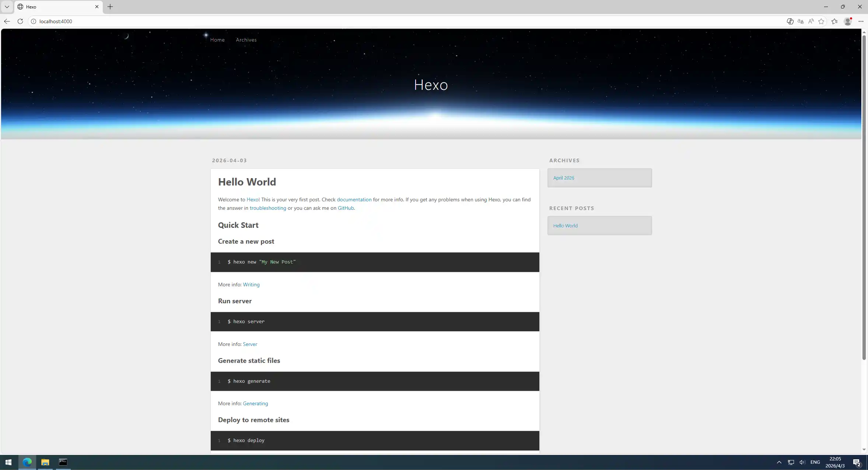Click the Run server heading
The height and width of the screenshot is (470, 868).
[235, 301]
